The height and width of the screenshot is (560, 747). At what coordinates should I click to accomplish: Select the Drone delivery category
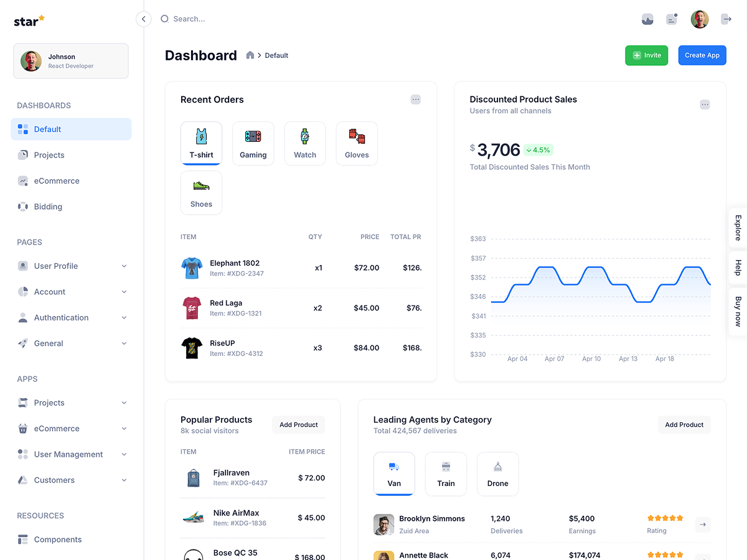[497, 474]
